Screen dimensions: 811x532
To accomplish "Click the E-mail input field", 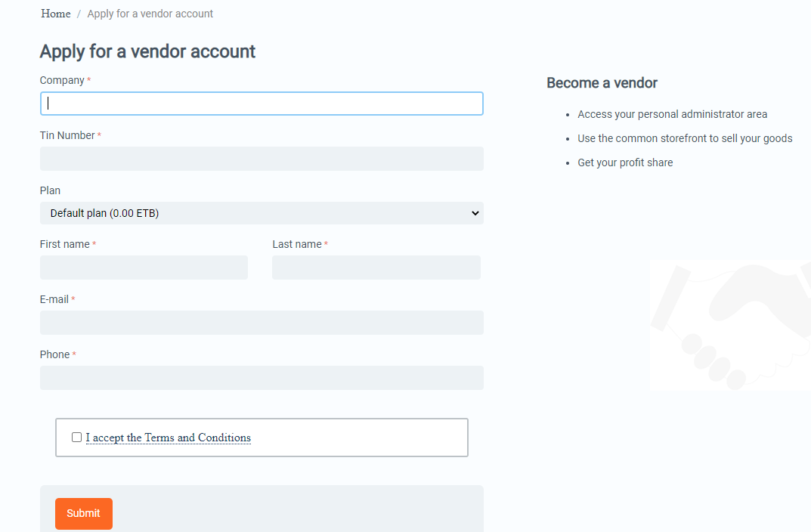I will pyautogui.click(x=262, y=323).
